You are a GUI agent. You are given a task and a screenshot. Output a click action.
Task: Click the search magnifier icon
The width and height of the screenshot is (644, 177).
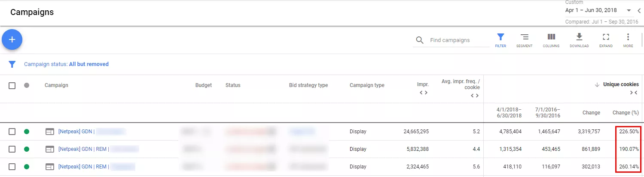click(x=420, y=40)
